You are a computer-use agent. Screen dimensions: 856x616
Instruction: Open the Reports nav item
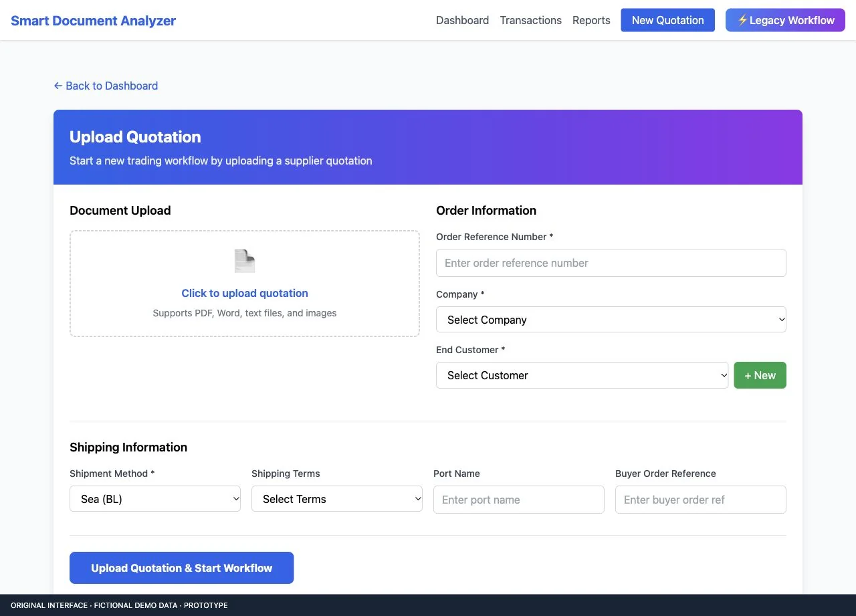click(x=591, y=20)
